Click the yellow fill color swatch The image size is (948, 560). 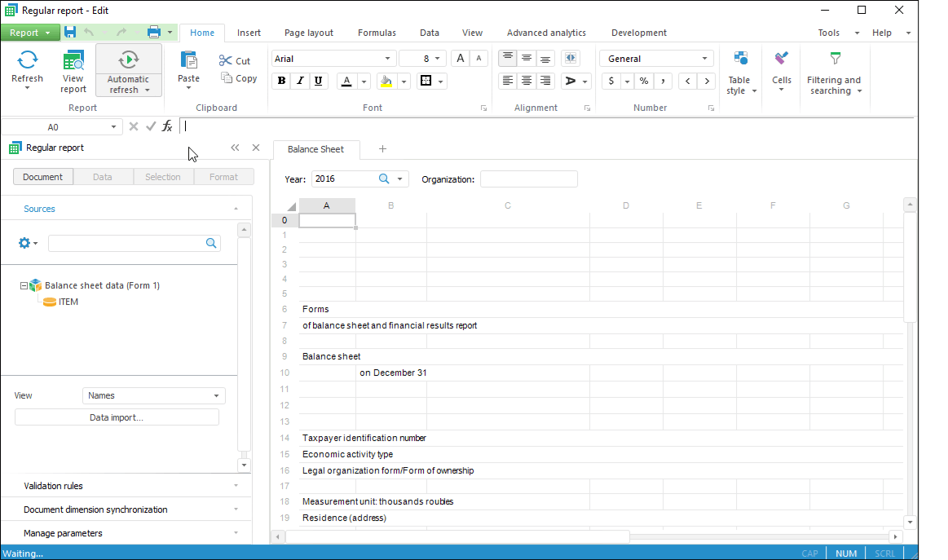[386, 81]
